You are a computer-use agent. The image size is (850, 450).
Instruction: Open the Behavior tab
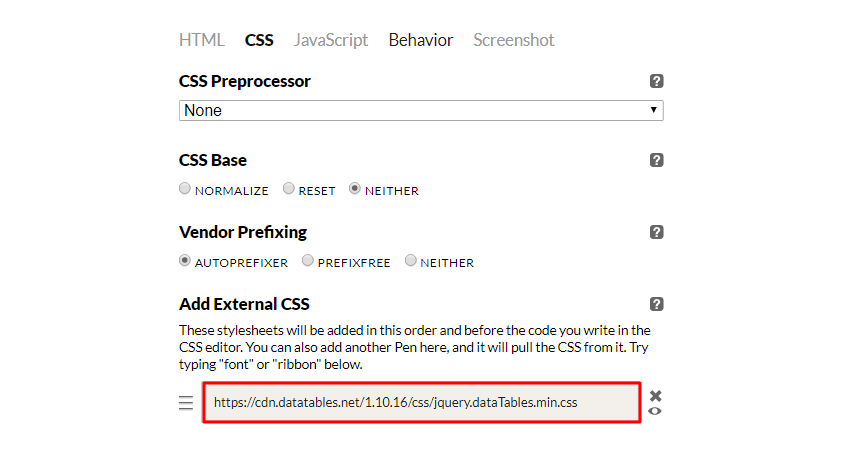pyautogui.click(x=421, y=40)
